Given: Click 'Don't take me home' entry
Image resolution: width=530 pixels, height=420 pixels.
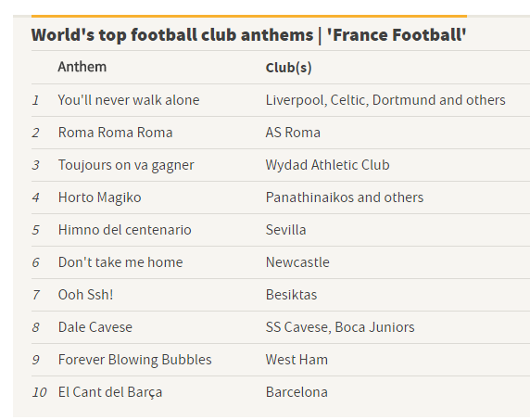Looking at the screenshot, I should pos(120,262).
